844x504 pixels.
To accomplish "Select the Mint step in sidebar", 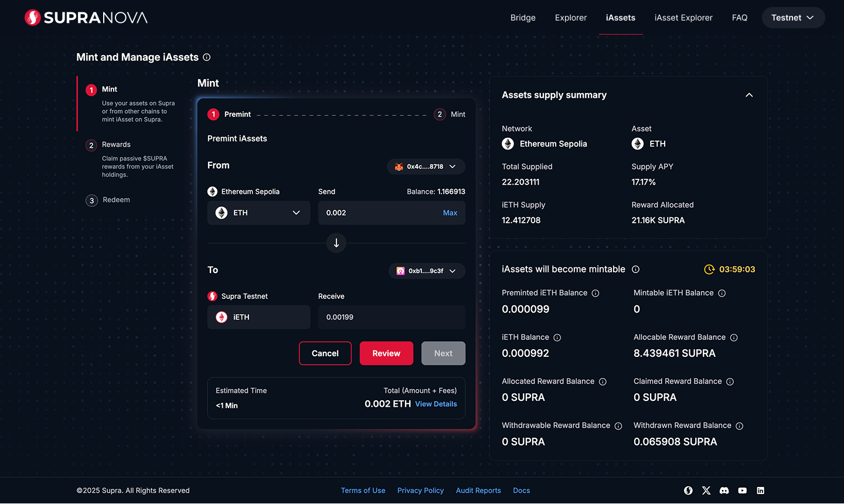I will coord(131,104).
